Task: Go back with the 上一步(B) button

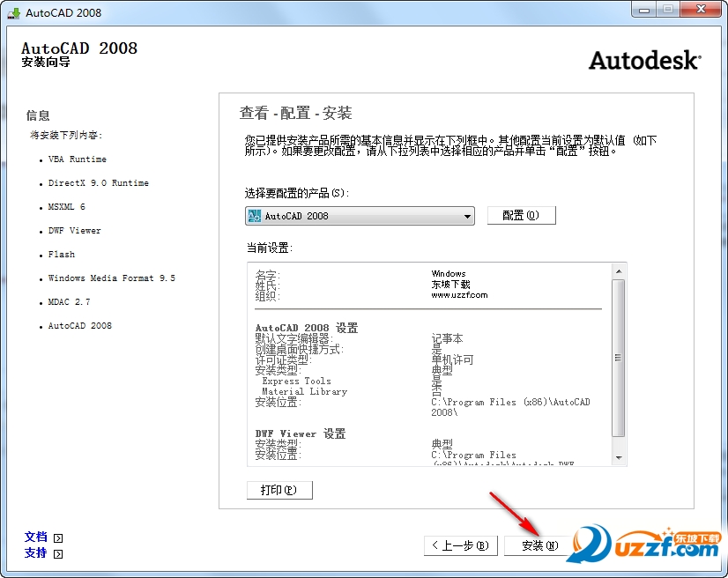Action: pyautogui.click(x=460, y=545)
